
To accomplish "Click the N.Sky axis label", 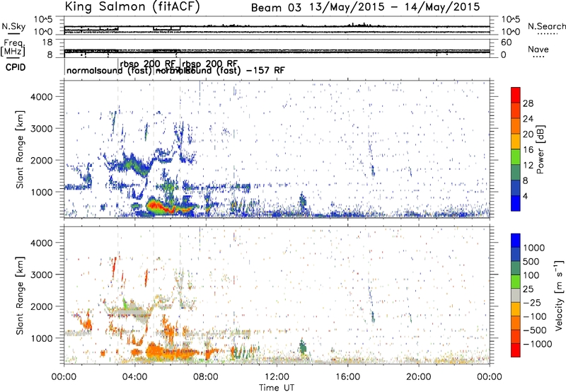I will (13, 27).
